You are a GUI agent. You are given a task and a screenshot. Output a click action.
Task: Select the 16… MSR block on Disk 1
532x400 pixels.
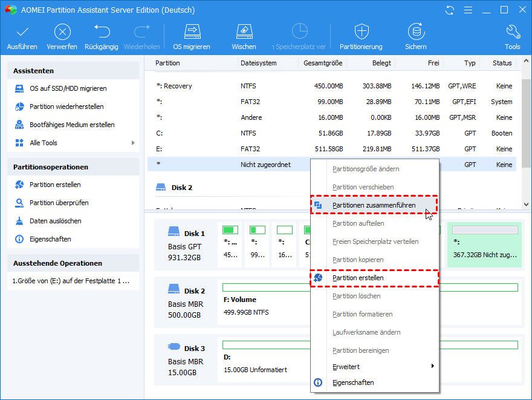[x=285, y=244]
